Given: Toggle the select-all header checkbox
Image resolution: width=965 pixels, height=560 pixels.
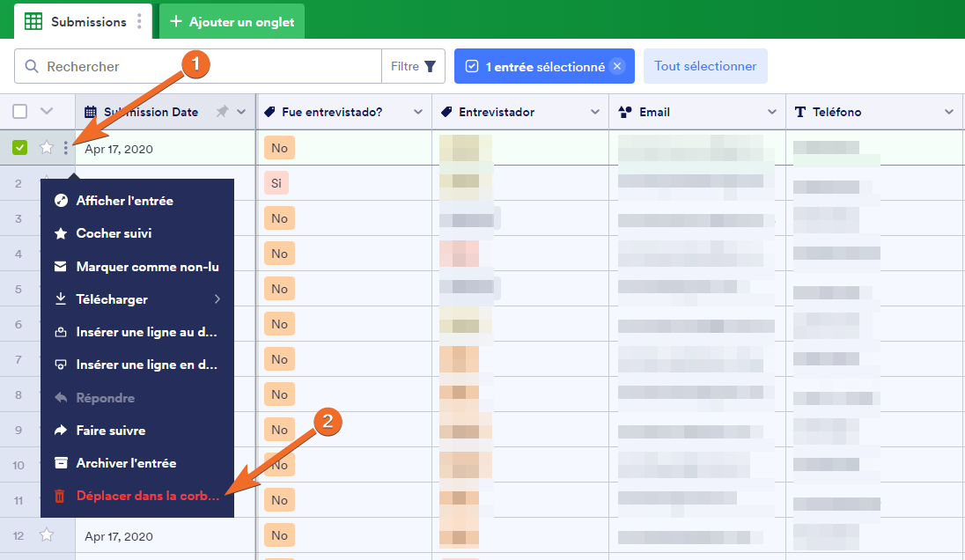Looking at the screenshot, I should tap(19, 112).
